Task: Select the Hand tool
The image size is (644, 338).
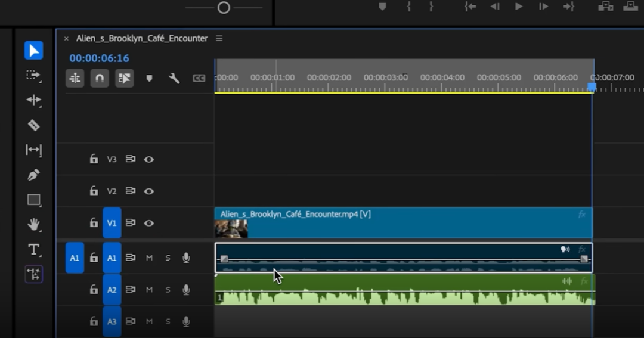Action: click(34, 225)
